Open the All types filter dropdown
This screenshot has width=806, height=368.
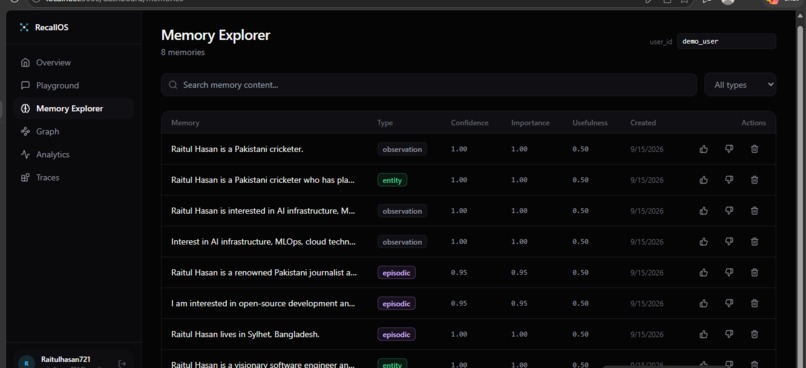(x=740, y=85)
